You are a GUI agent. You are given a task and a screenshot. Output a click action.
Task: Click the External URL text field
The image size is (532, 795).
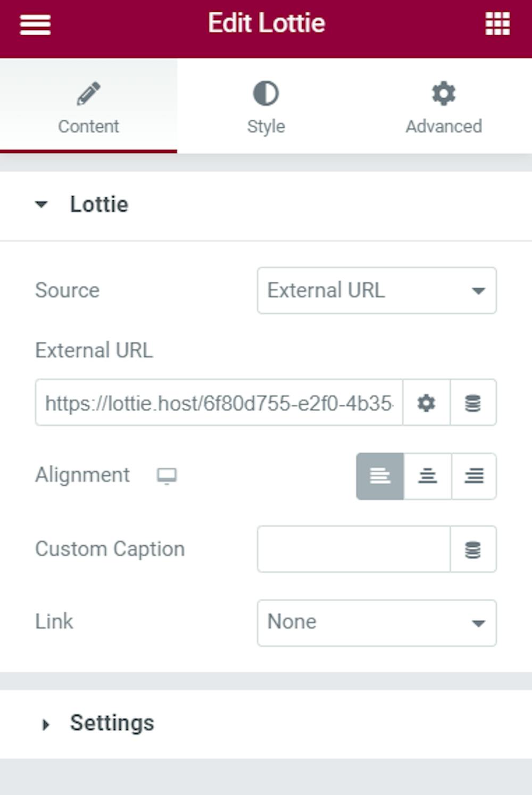219,403
